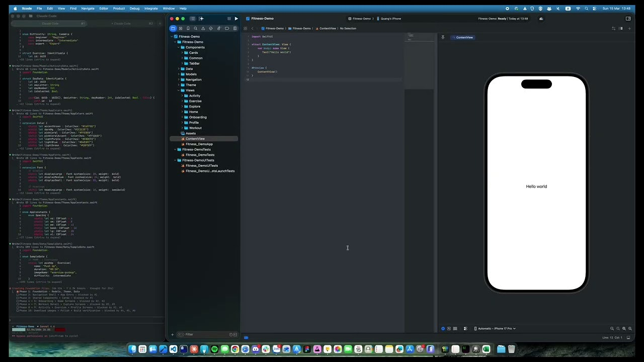Open the Debug menu

coord(134,9)
